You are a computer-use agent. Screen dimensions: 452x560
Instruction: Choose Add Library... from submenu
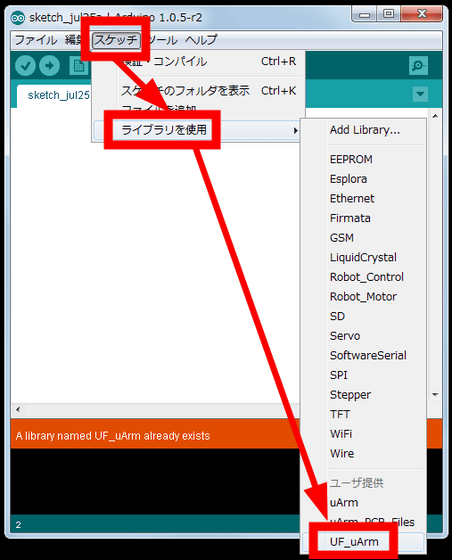pos(365,130)
